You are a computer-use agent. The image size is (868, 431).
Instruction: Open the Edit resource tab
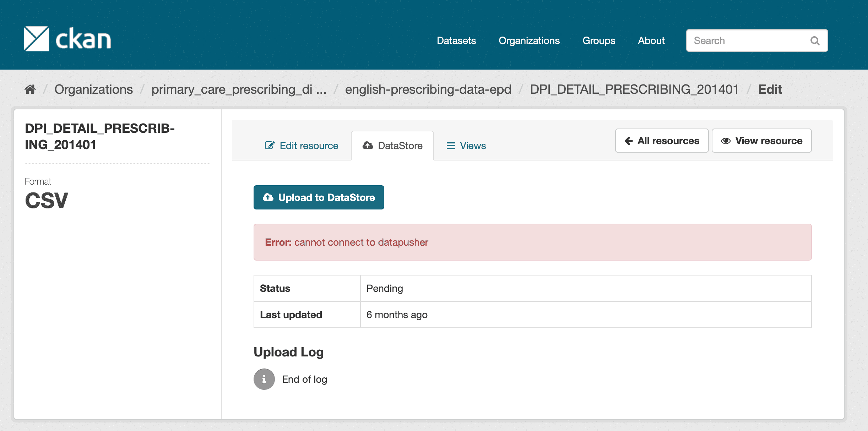pos(302,146)
